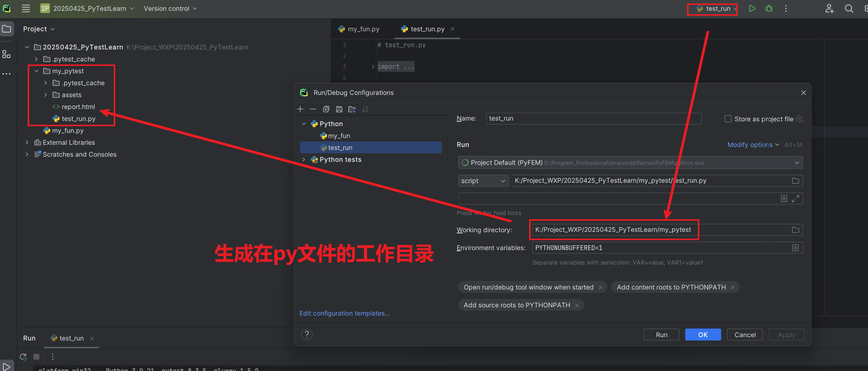Edit environment variables list icon
The width and height of the screenshot is (868, 371).
tap(795, 248)
